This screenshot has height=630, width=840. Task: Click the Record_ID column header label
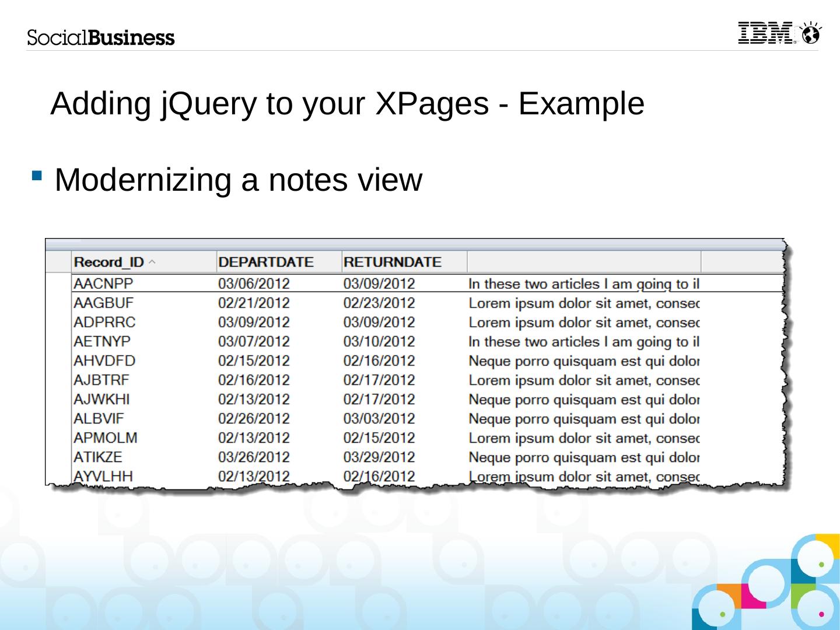pos(109,262)
